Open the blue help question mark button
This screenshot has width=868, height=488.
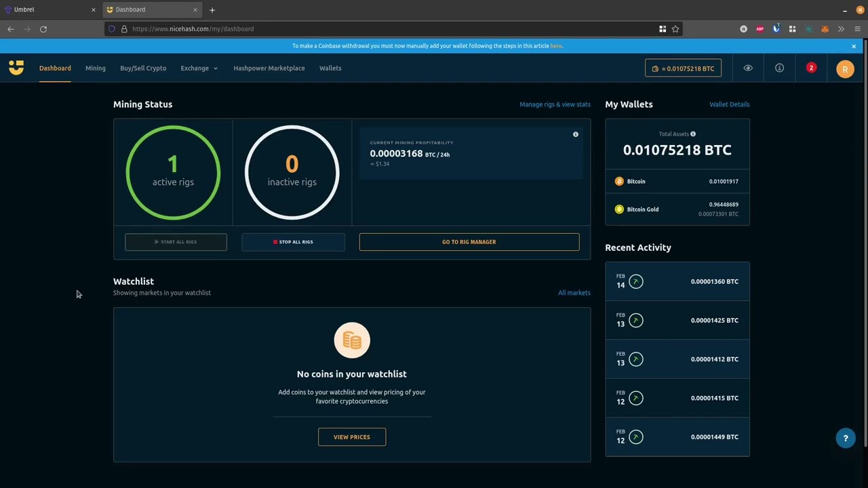pyautogui.click(x=846, y=439)
